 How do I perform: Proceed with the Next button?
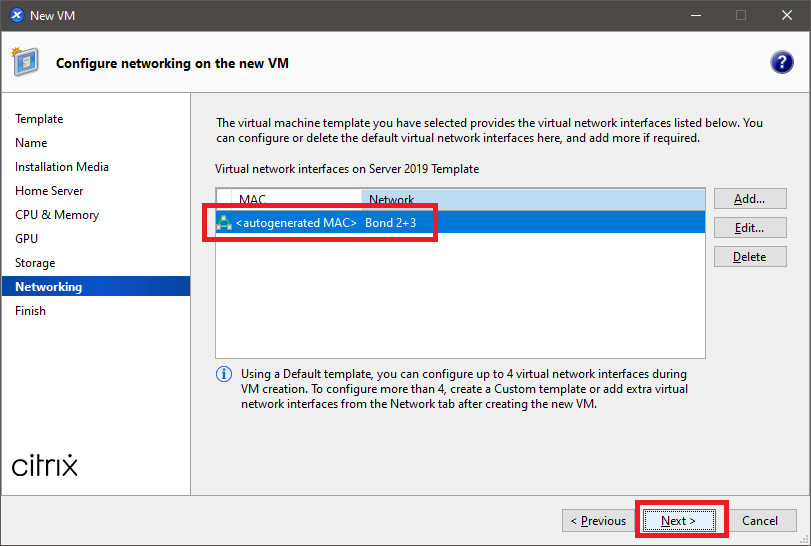(678, 520)
